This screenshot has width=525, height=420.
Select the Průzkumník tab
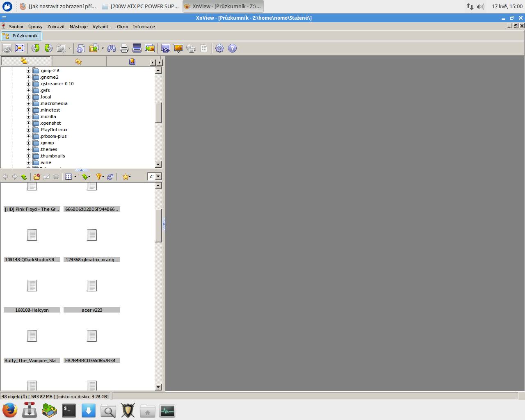[x=21, y=36]
